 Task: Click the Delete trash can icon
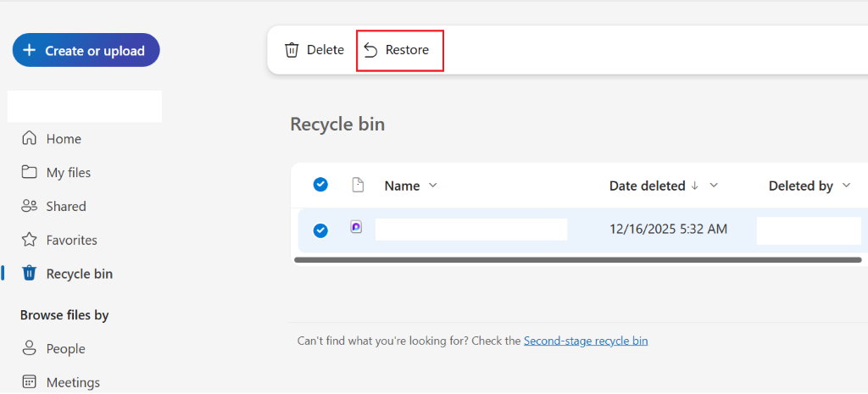(x=292, y=50)
